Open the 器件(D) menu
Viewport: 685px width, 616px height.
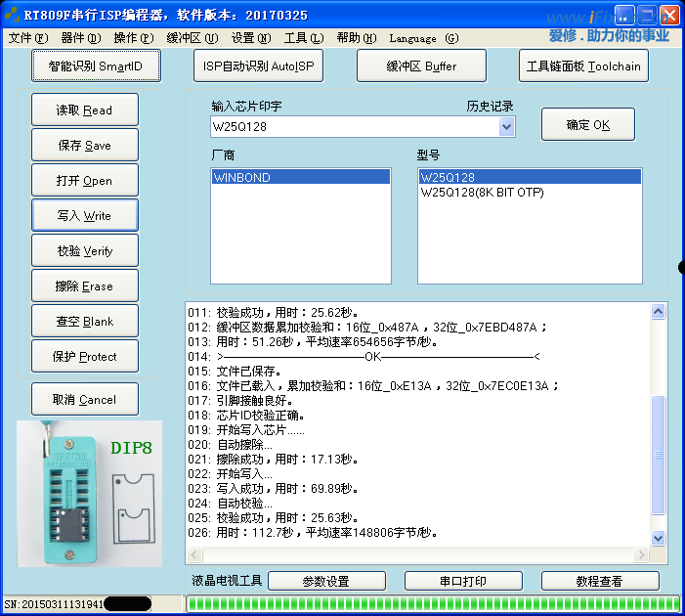click(x=81, y=38)
